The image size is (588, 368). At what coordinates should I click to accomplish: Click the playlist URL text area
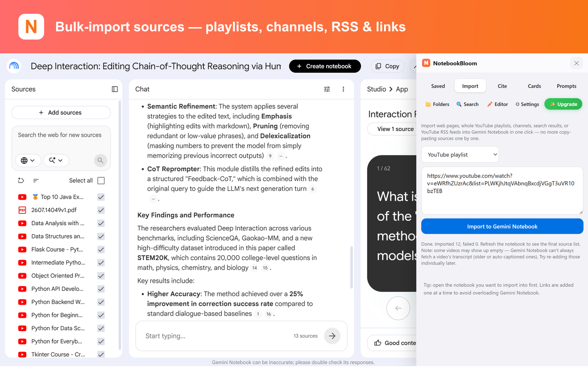click(502, 190)
